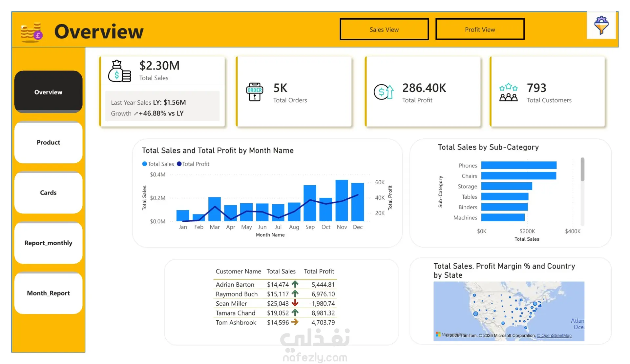The image size is (630, 364).
Task: Open the Sales View button
Action: pos(384,29)
